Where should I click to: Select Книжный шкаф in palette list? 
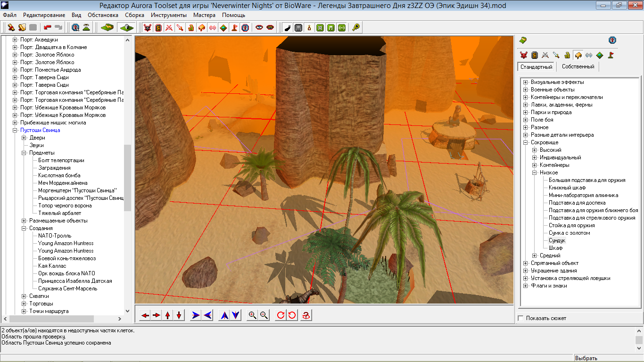tap(567, 188)
